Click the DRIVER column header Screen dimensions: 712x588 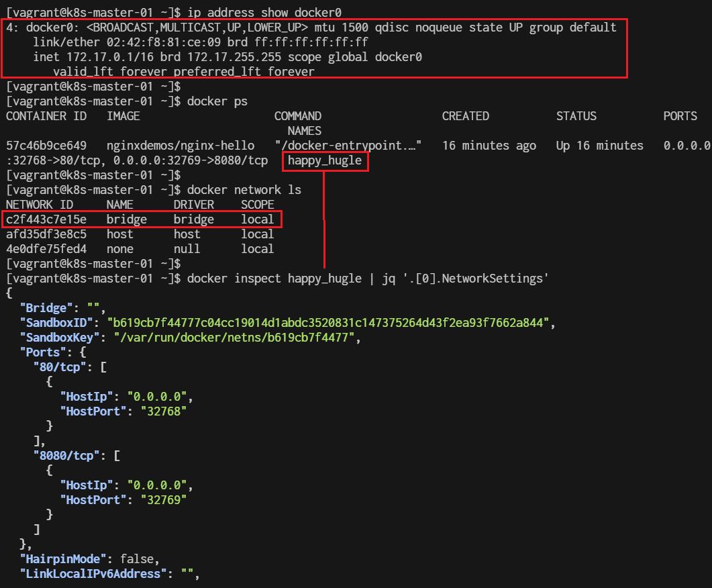194,205
